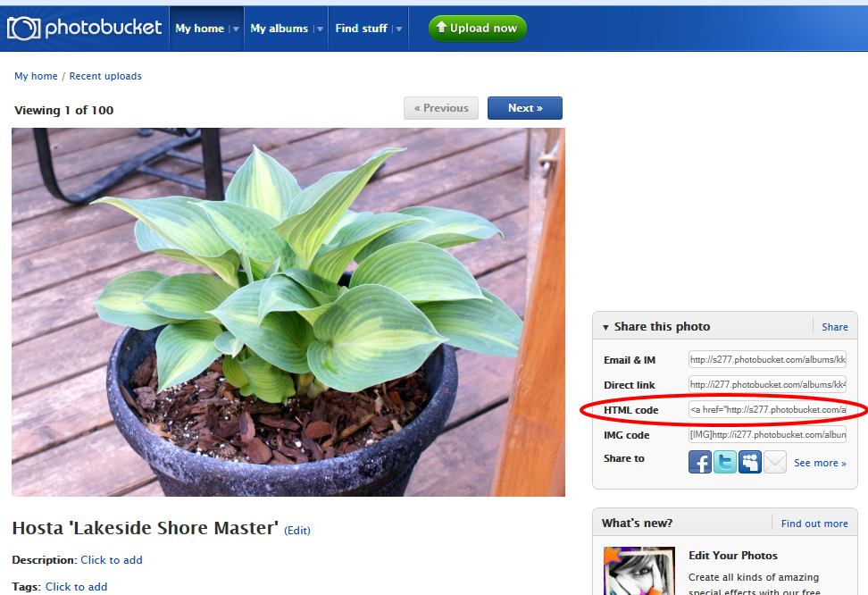Click the See more sharing link
This screenshot has height=595, width=868.
click(x=820, y=463)
